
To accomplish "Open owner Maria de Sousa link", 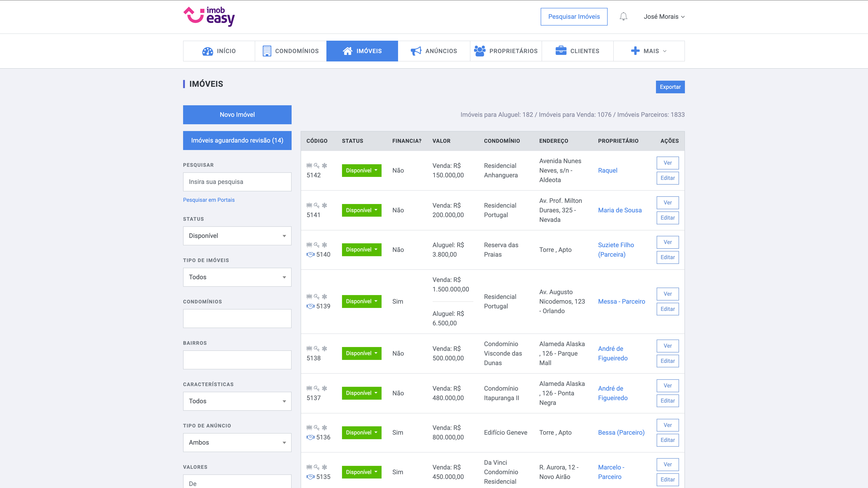I will click(x=620, y=210).
